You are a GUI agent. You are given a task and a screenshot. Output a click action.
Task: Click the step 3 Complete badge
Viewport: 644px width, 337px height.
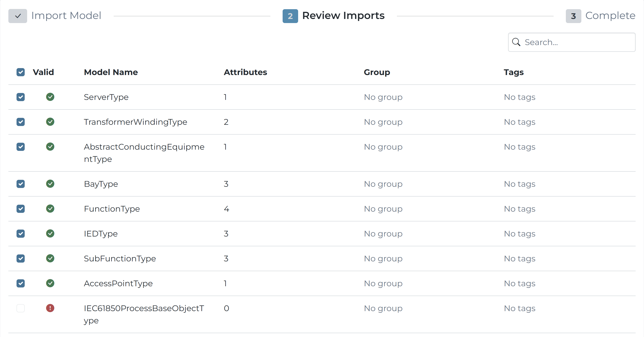coord(573,16)
